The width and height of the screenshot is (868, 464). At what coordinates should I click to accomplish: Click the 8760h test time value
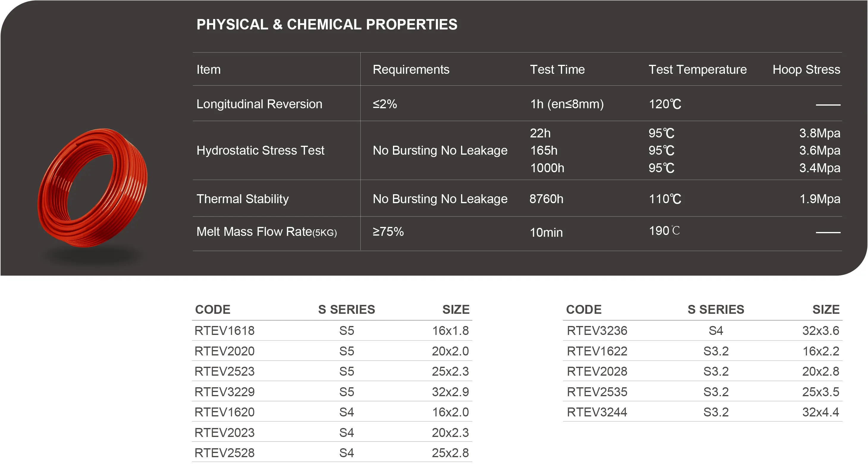546,199
